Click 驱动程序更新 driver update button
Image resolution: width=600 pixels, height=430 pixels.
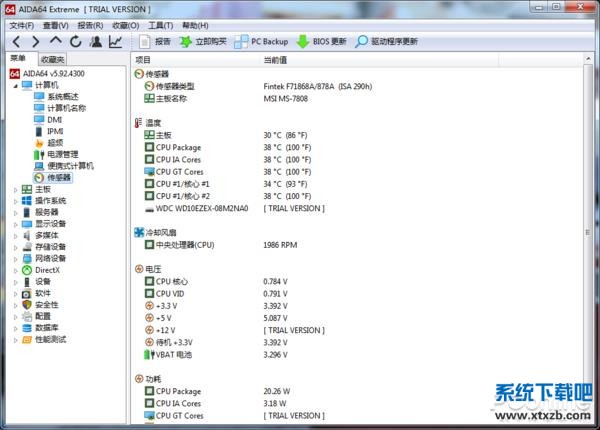point(387,42)
